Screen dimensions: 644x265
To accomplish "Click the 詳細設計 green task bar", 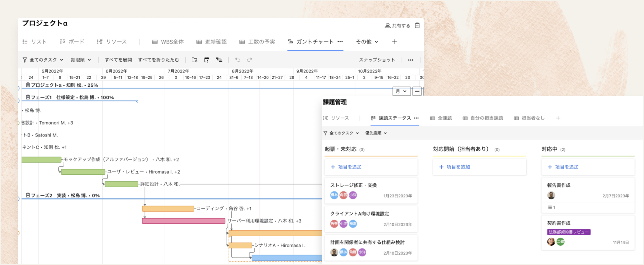I will pos(121,184).
